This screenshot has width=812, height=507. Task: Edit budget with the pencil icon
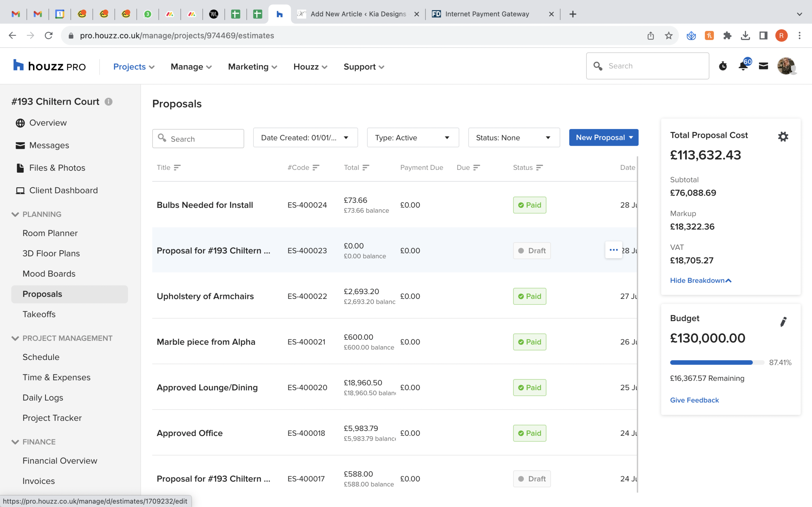783,322
